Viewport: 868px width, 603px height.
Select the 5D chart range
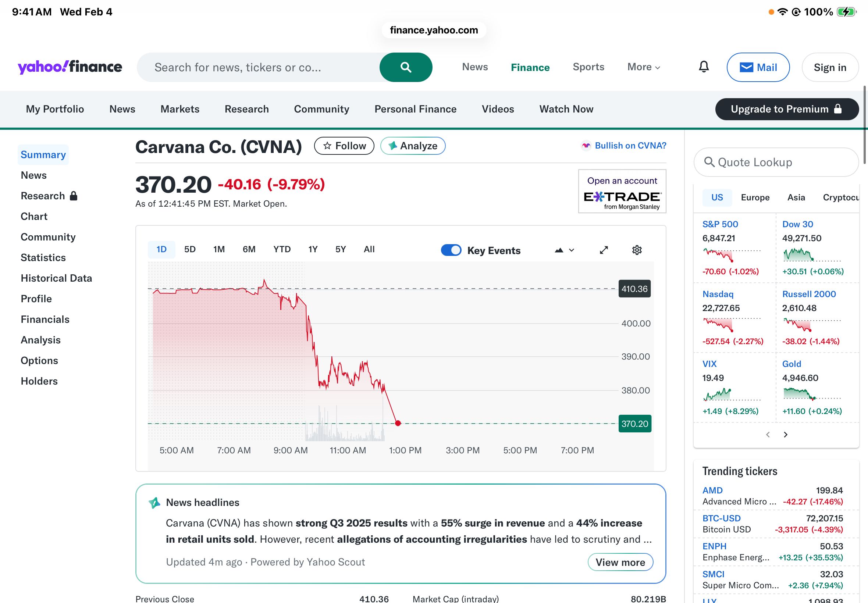coord(190,249)
